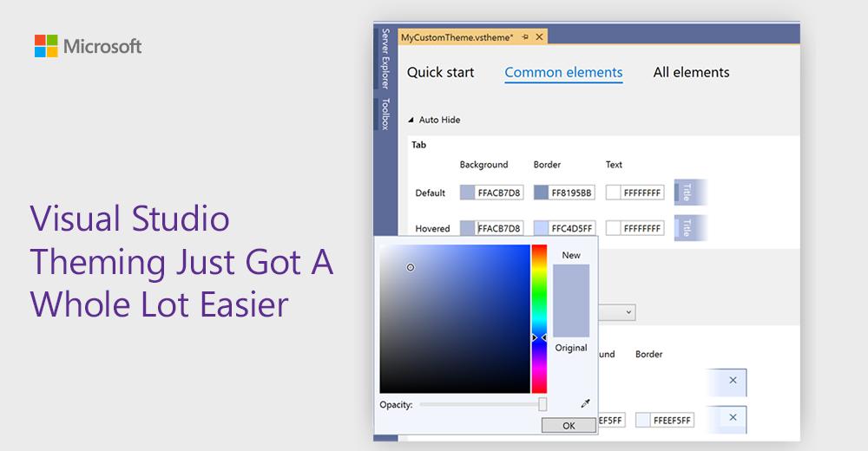Click the rainbow hue slider bar

click(539, 319)
